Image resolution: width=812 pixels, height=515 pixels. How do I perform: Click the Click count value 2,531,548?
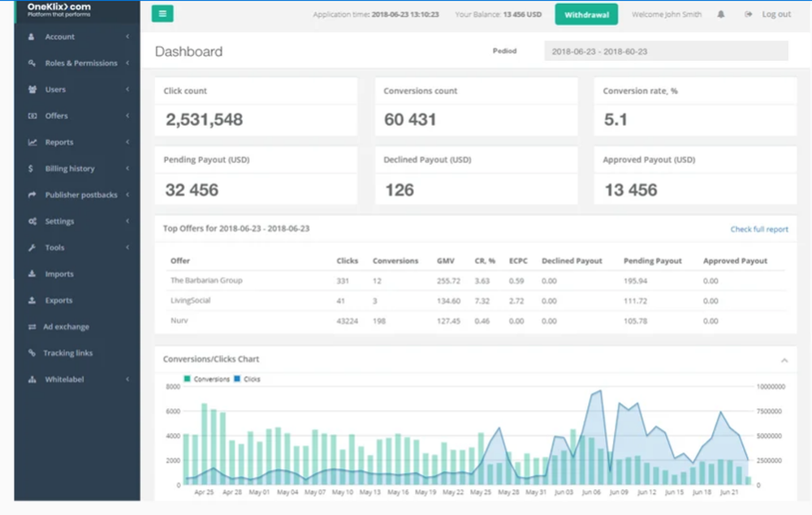point(204,119)
